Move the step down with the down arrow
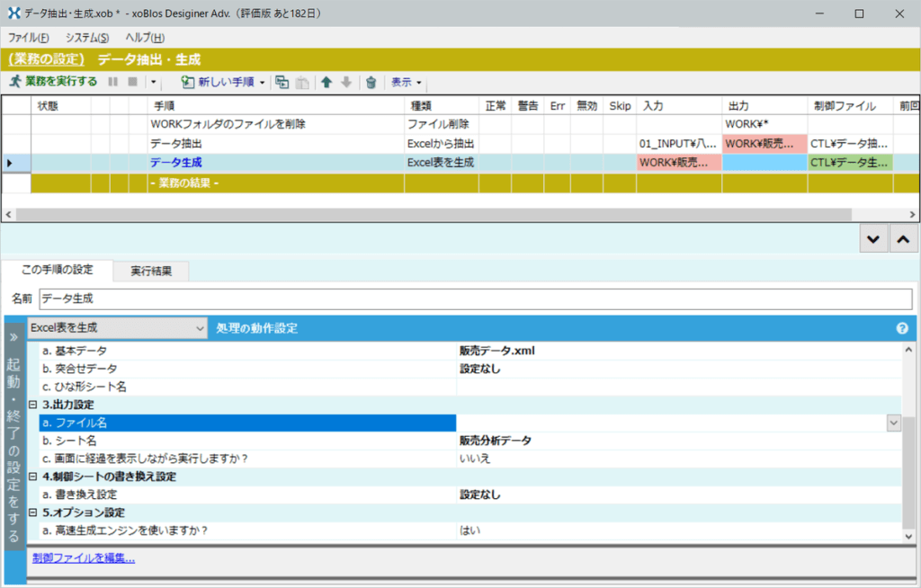This screenshot has width=921, height=588. coord(346,82)
